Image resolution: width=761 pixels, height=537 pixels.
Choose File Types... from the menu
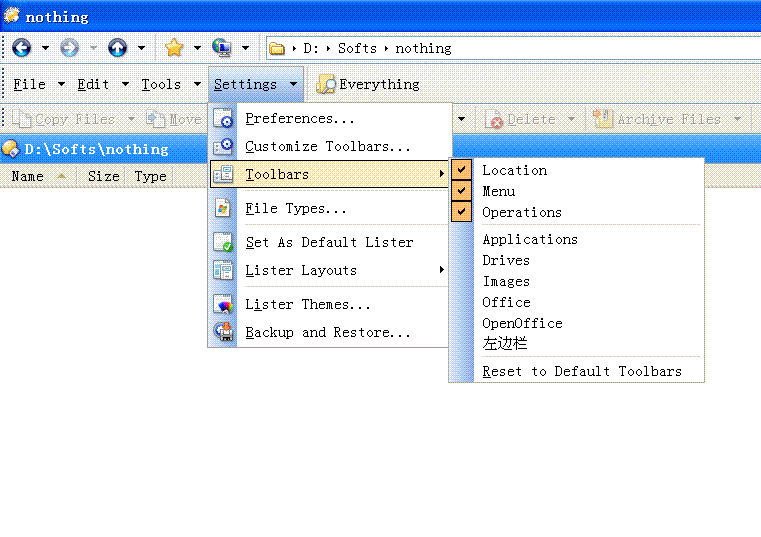coord(296,209)
